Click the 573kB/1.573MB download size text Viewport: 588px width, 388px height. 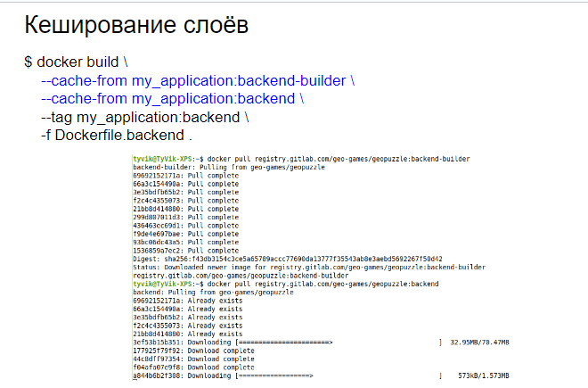[x=483, y=376]
